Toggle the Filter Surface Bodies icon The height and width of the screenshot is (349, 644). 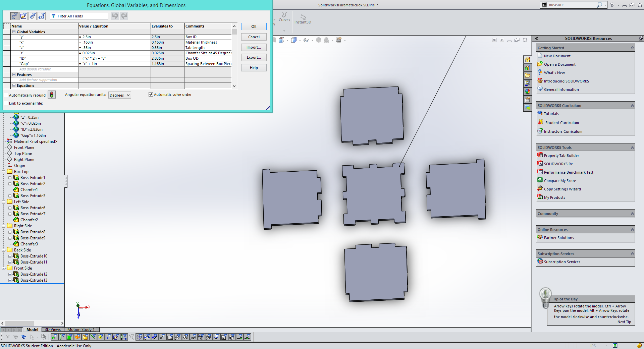click(77, 337)
